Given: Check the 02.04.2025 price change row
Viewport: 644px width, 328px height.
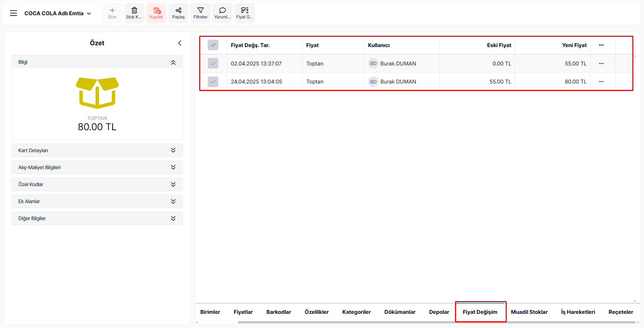Looking at the screenshot, I should point(213,64).
